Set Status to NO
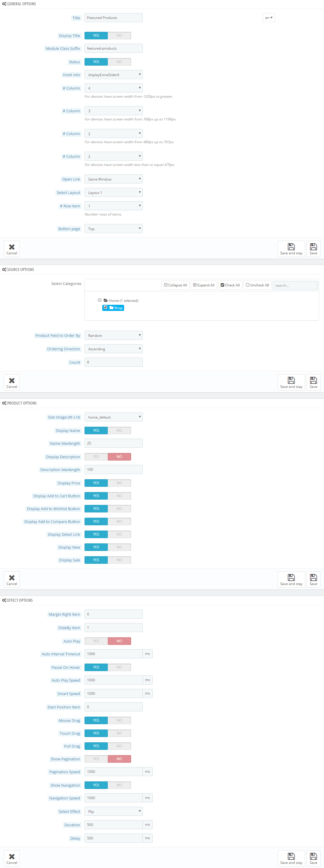This screenshot has width=324, height=868. click(x=119, y=62)
